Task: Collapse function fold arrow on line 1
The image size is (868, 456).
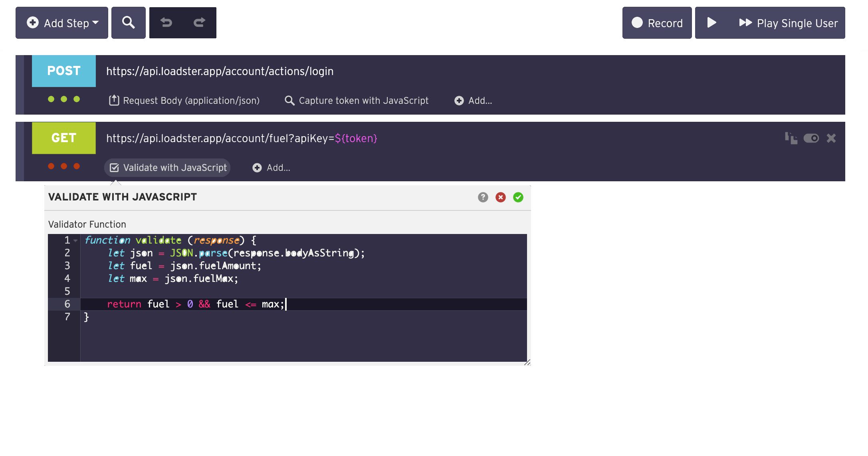Action: pyautogui.click(x=75, y=240)
